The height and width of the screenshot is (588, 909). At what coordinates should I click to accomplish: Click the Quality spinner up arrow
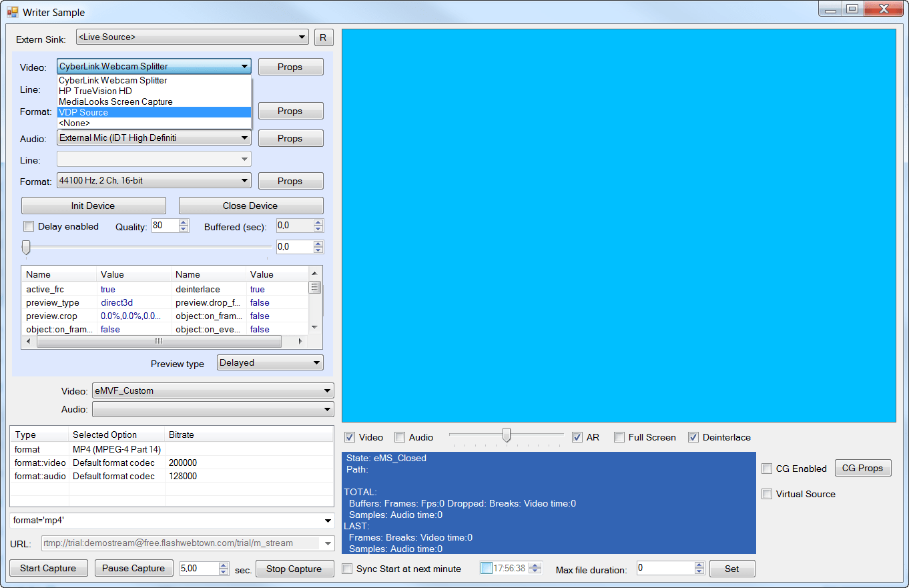[x=184, y=223]
